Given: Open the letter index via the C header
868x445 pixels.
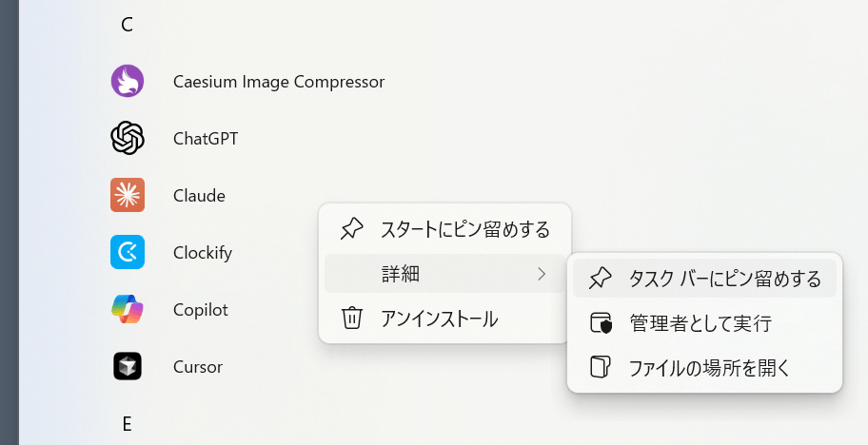Looking at the screenshot, I should click(127, 25).
